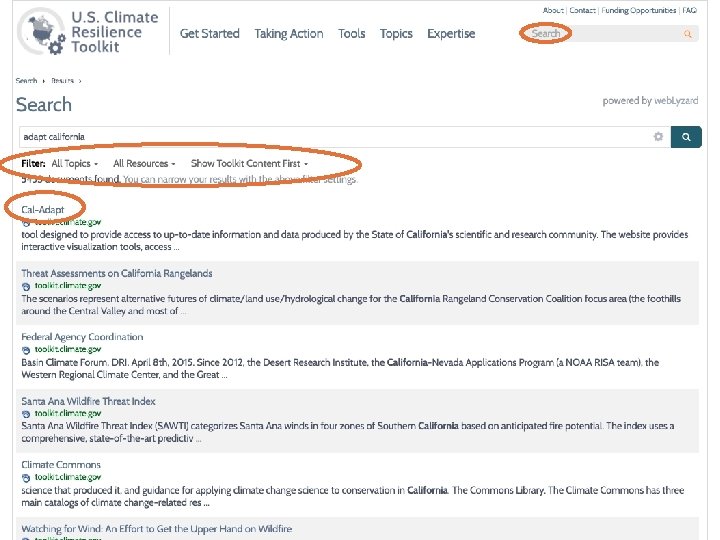The width and height of the screenshot is (720, 540).
Task: Open the Watching for Wind wildfire result
Action: click(157, 529)
